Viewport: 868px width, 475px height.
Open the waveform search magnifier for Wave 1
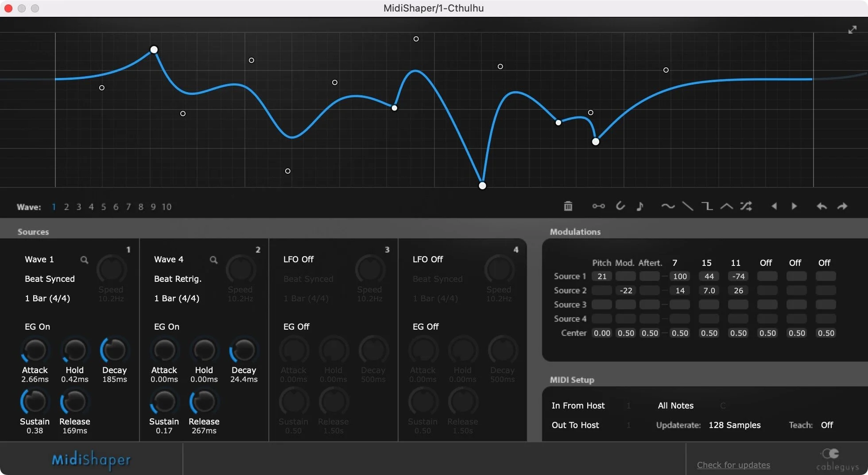(x=84, y=260)
